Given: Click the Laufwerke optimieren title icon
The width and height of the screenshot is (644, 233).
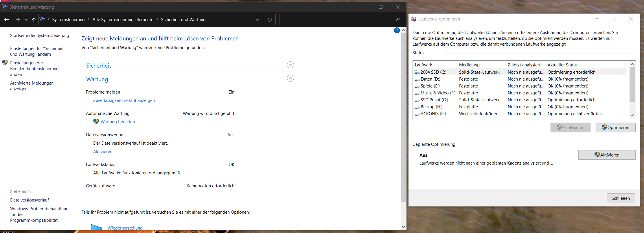Looking at the screenshot, I should (414, 19).
